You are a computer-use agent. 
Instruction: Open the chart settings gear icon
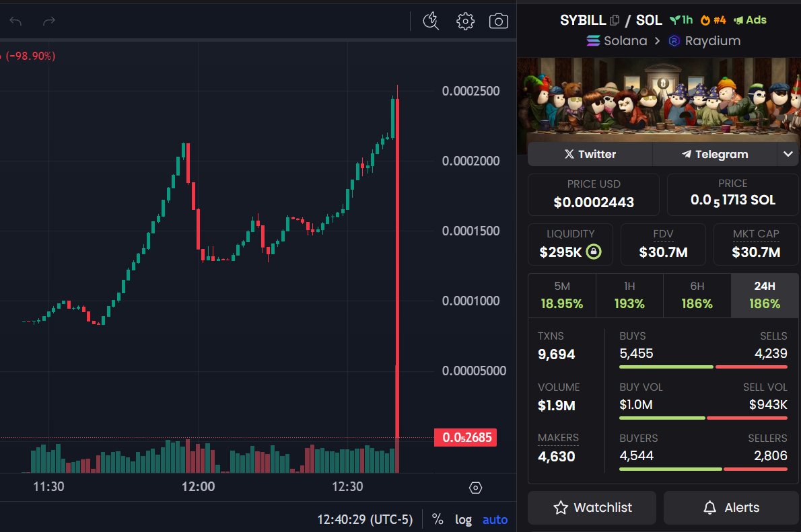pos(464,21)
